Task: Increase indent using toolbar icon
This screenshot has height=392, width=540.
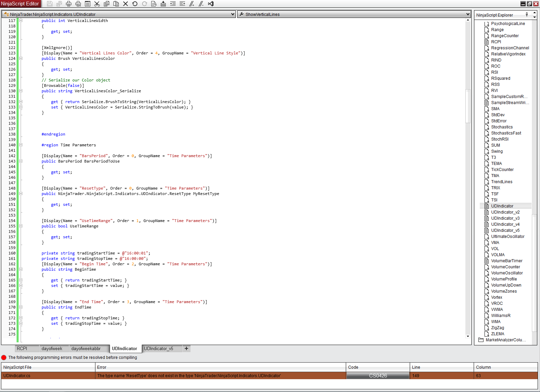Action: coord(182,4)
